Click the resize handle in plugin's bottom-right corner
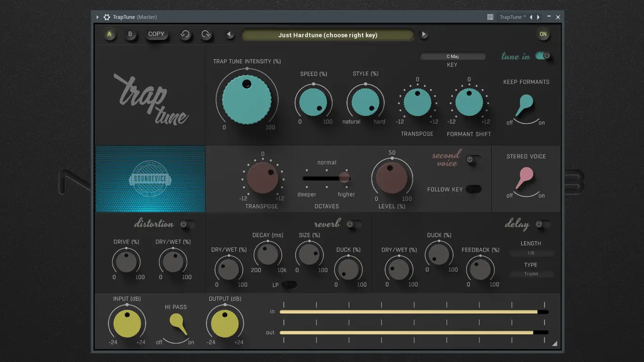The width and height of the screenshot is (644, 362). pyautogui.click(x=554, y=344)
